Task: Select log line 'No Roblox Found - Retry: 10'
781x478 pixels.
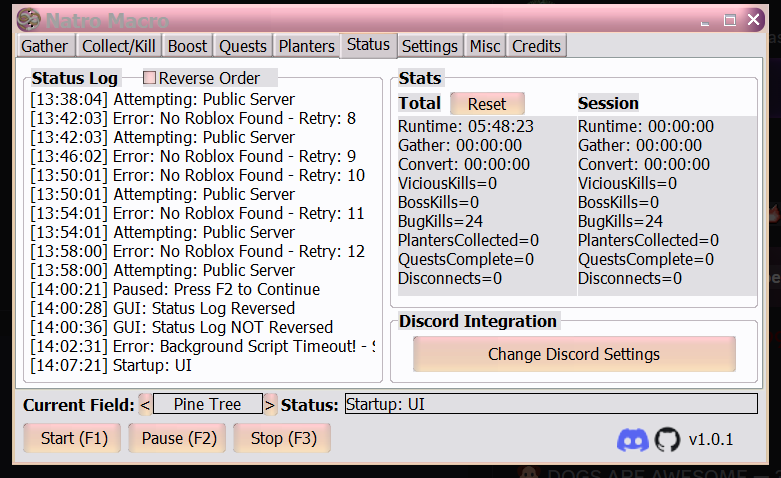Action: pos(197,175)
